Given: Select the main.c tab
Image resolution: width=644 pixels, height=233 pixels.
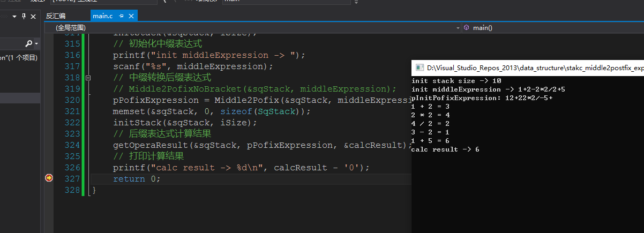Looking at the screenshot, I should tap(102, 16).
